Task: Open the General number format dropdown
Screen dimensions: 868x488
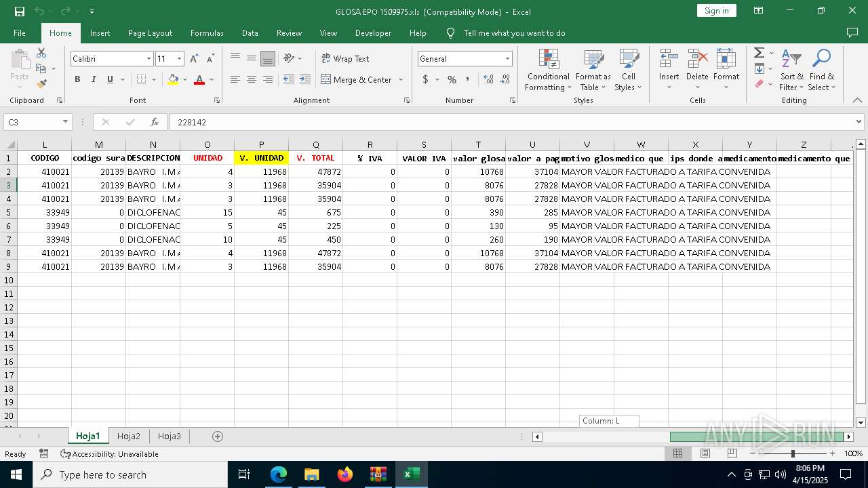Action: (507, 59)
